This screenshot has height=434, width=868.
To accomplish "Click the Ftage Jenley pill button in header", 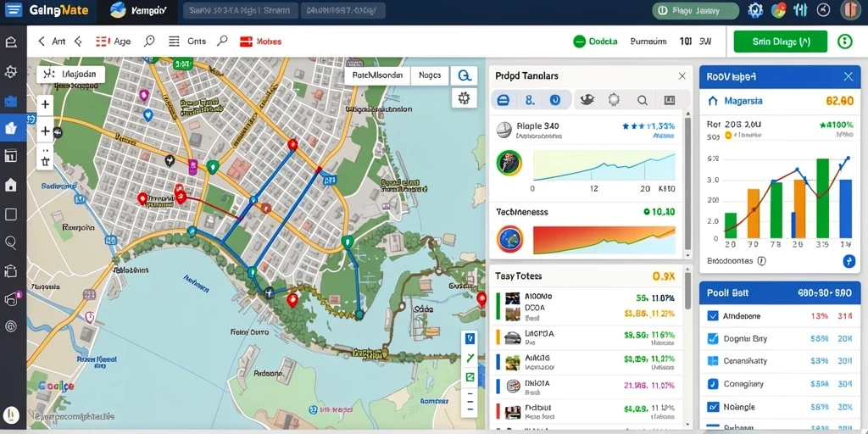I will pyautogui.click(x=696, y=10).
